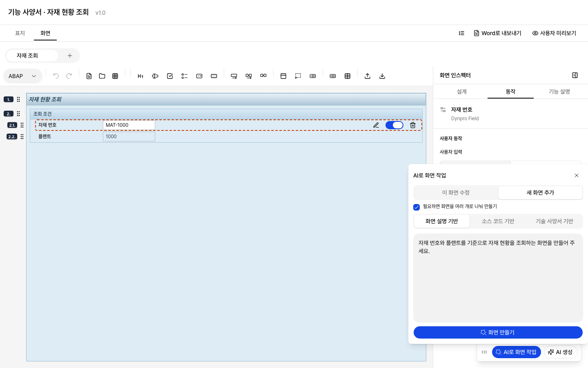Click the undo arrow icon
Image resolution: width=588 pixels, height=368 pixels.
pos(56,76)
